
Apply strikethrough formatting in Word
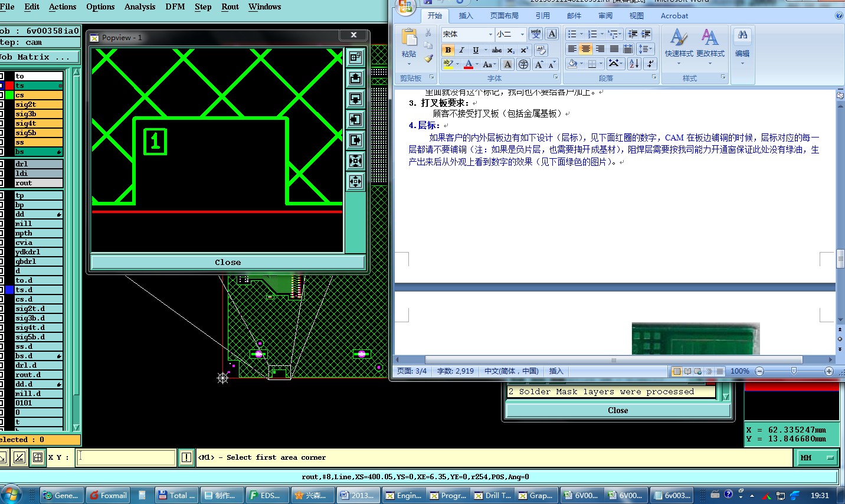[x=497, y=50]
